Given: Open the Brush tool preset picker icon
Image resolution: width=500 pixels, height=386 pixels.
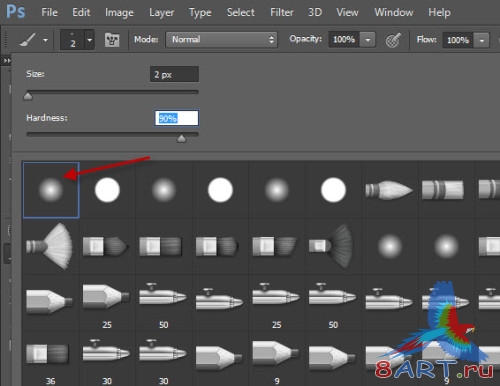Looking at the screenshot, I should point(27,40).
